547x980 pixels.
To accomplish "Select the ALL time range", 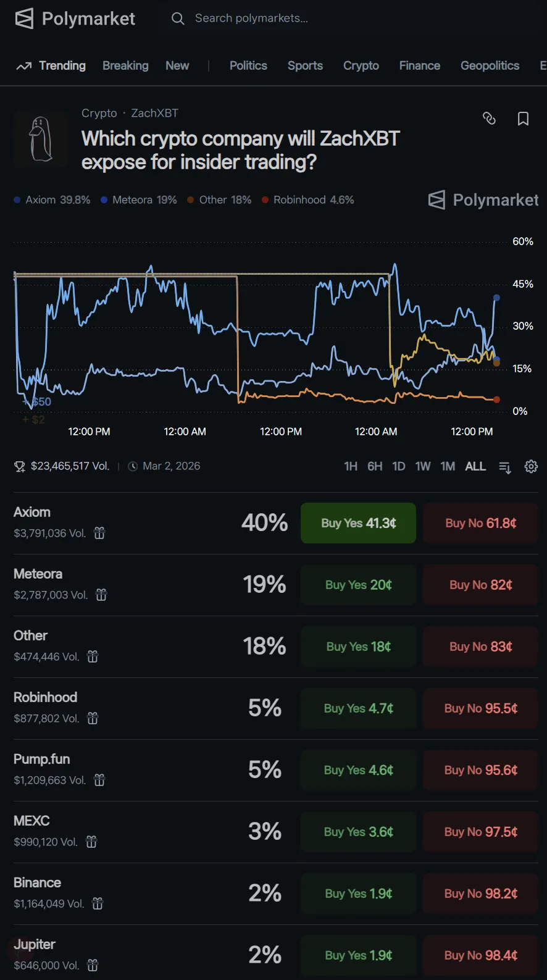I will [475, 466].
